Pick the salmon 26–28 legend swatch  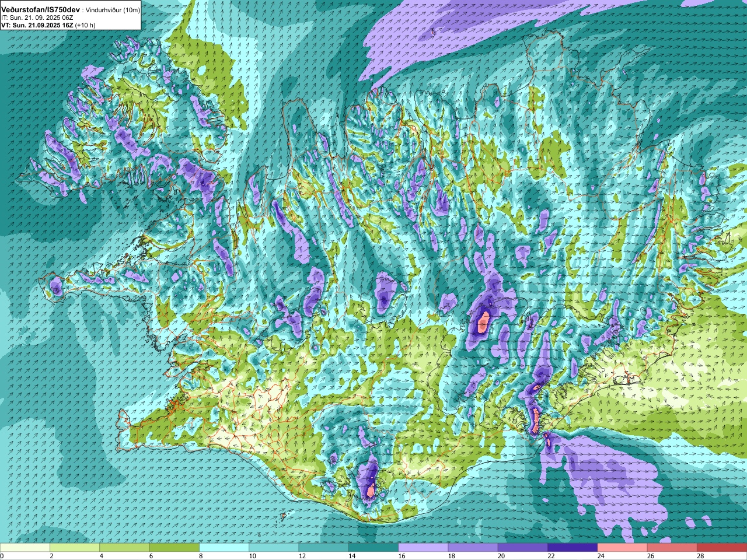point(672,547)
